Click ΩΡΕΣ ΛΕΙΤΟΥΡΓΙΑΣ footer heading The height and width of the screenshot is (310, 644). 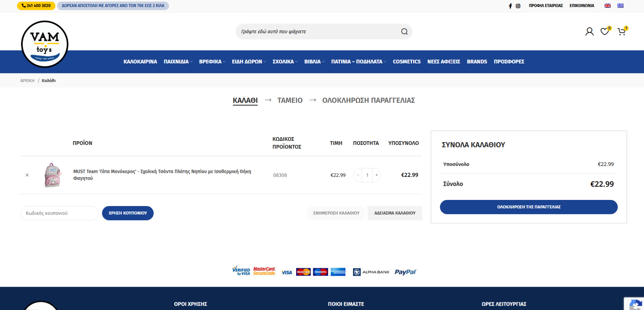[x=504, y=304]
